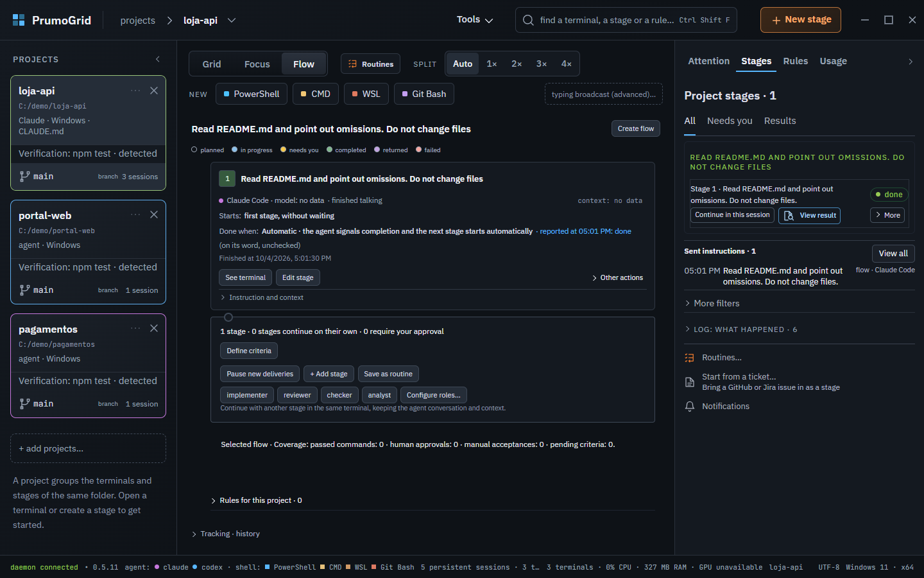Show the Needs you filter tab

coord(730,121)
